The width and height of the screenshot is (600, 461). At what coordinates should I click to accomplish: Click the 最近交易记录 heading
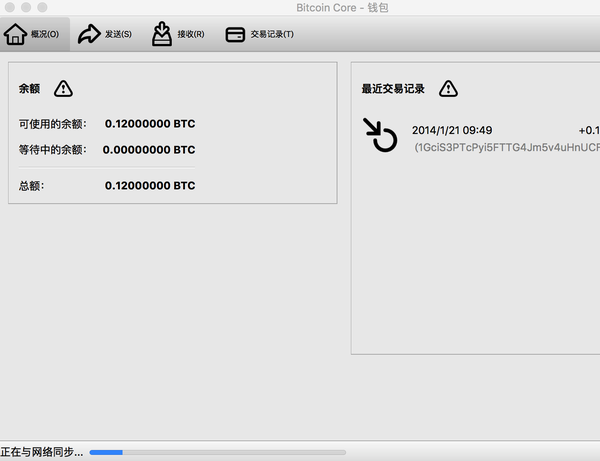393,89
